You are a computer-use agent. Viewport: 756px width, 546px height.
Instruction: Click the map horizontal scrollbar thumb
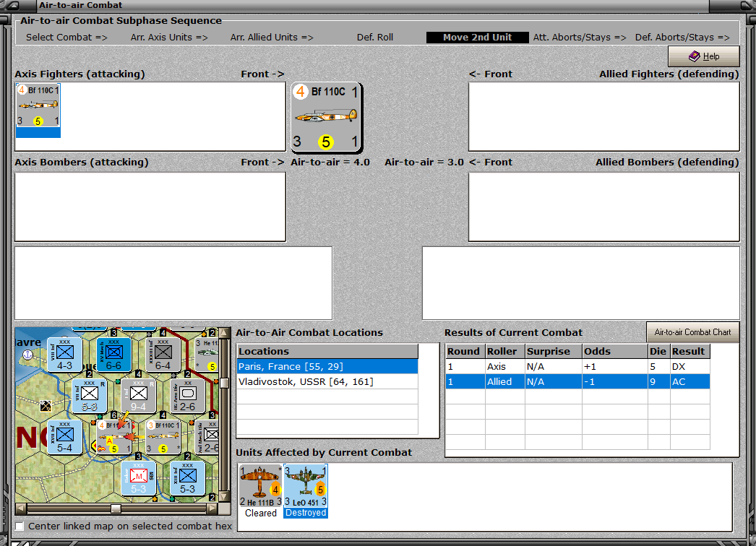(x=116, y=508)
